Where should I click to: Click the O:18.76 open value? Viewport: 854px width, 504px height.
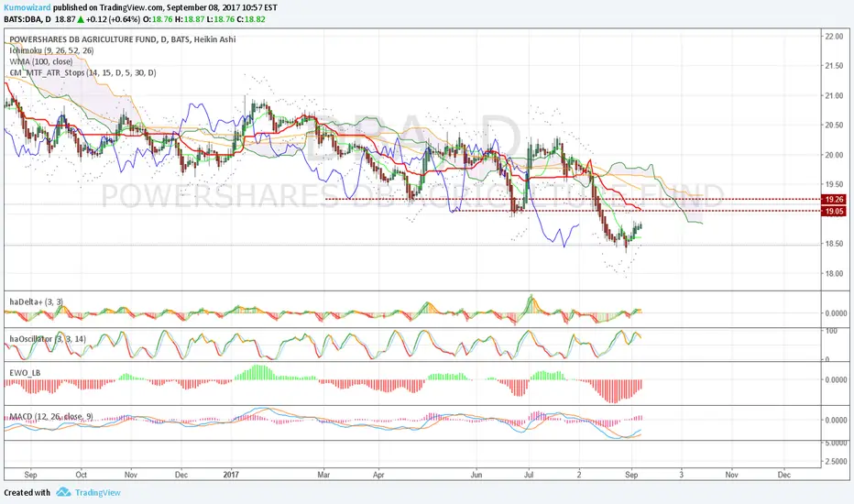coord(158,19)
